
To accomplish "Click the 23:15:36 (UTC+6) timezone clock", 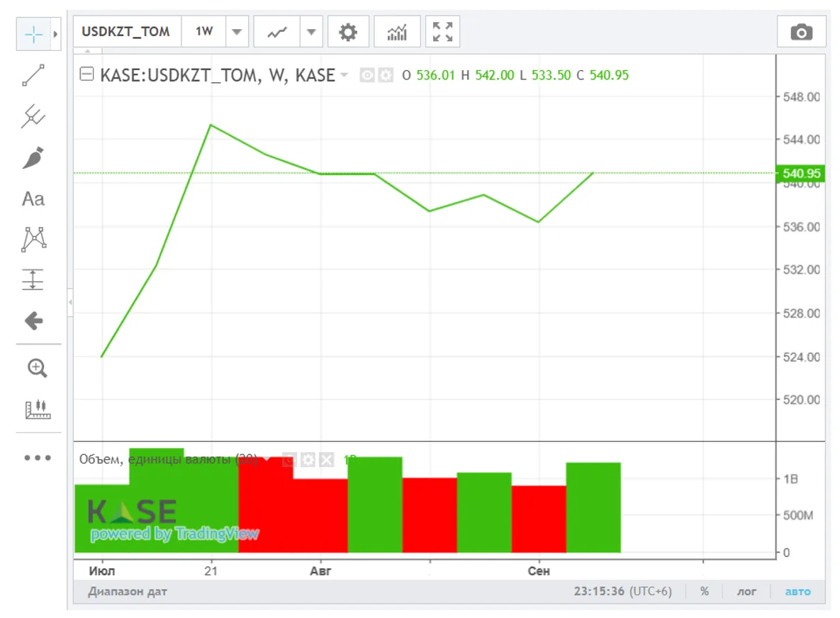I will pyautogui.click(x=622, y=592).
